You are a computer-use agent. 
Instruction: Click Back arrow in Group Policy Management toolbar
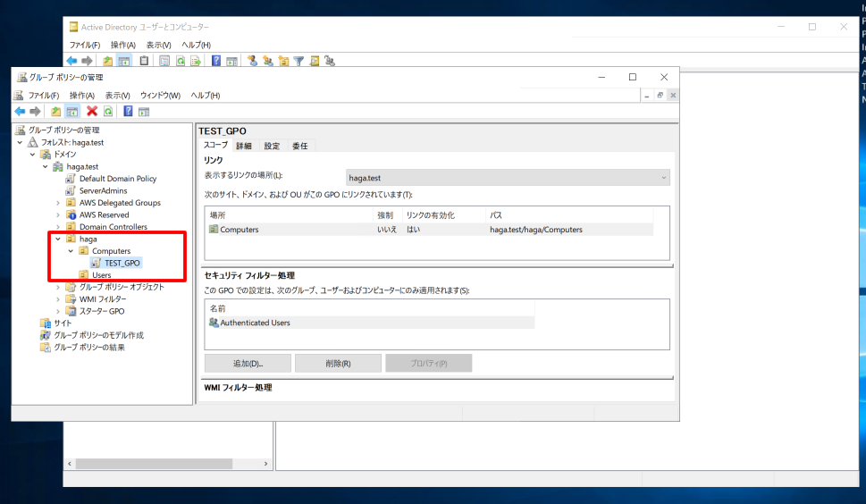[20, 112]
